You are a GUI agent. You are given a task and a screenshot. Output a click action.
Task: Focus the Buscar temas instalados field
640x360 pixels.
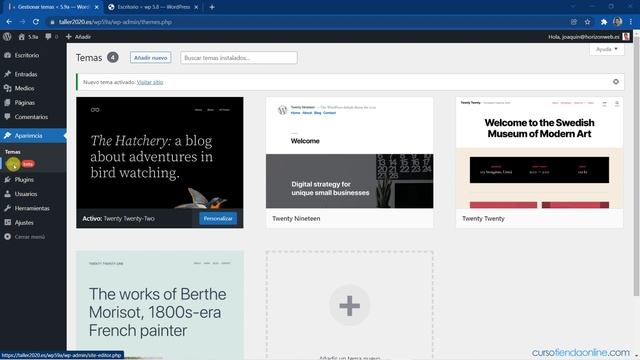coord(239,58)
